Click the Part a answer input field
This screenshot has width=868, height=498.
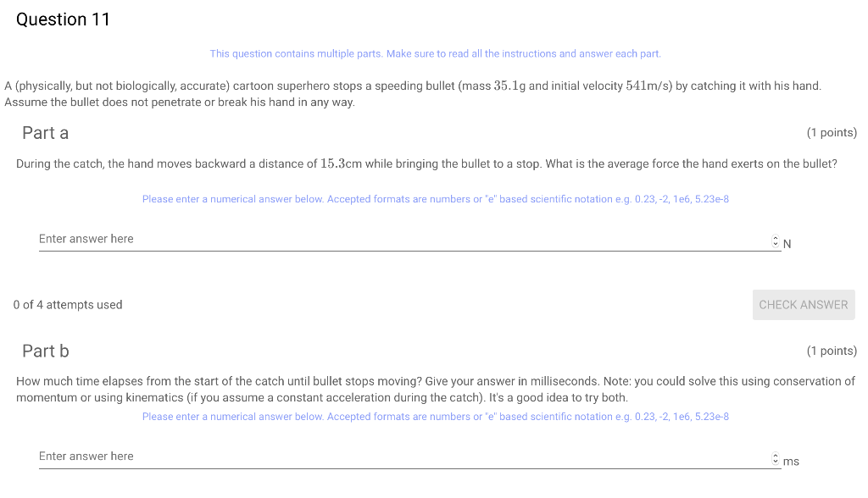[x=339, y=238]
